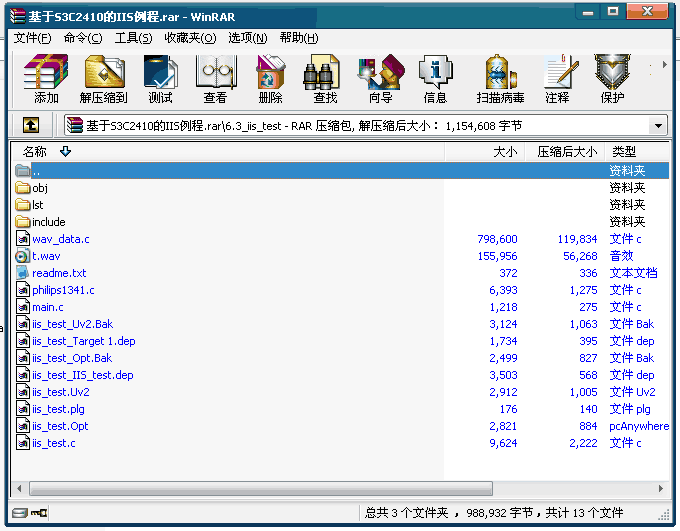Click the t.wav audio file icon
The height and width of the screenshot is (531, 680).
click(x=23, y=256)
